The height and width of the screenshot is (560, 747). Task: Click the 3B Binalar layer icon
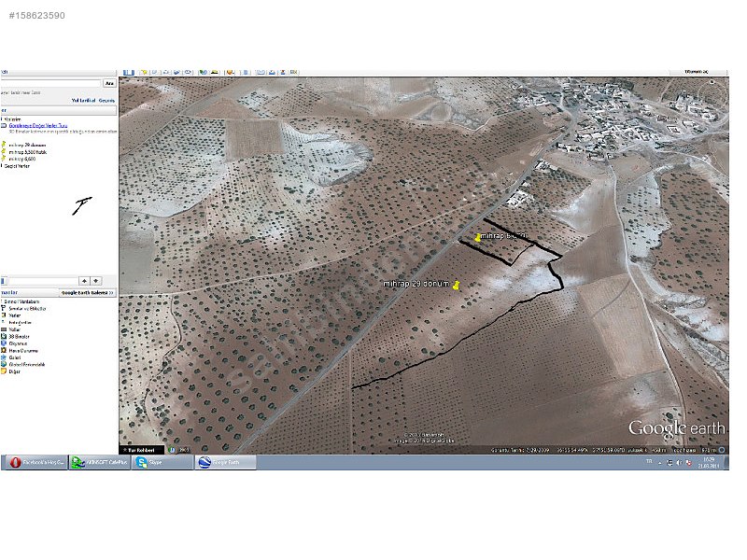click(x=4, y=337)
